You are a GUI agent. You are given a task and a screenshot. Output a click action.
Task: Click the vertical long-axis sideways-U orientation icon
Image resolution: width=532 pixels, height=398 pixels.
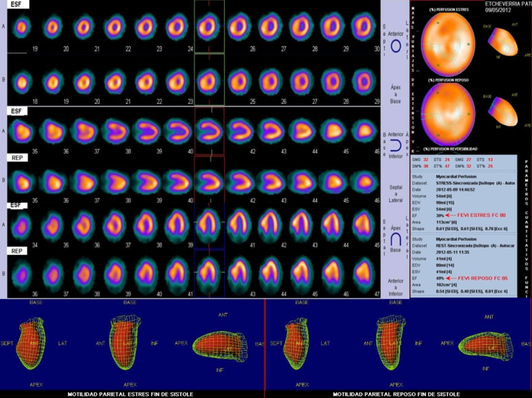[x=396, y=146]
